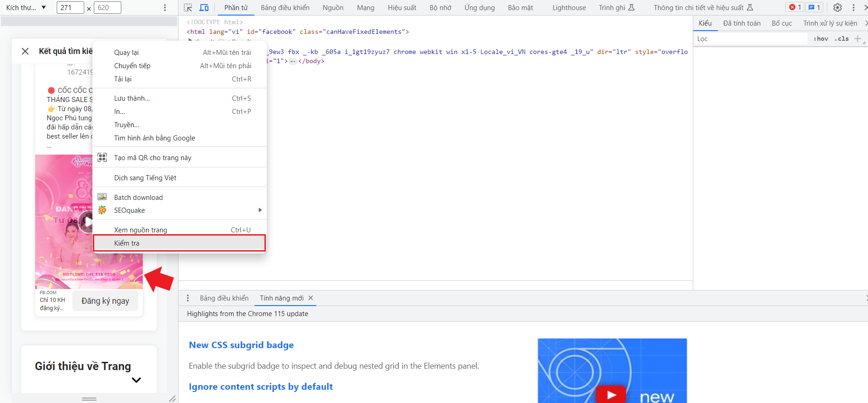This screenshot has height=403, width=868.
Task: Expand the SEOquake submenu arrow
Action: coord(260,210)
